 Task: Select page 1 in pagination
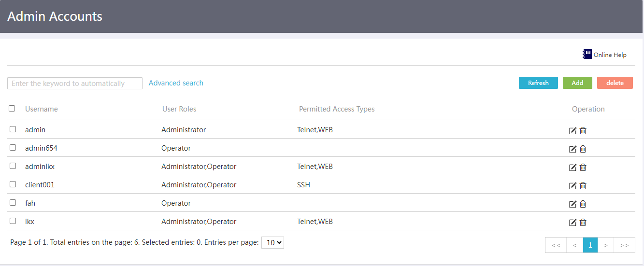point(590,245)
